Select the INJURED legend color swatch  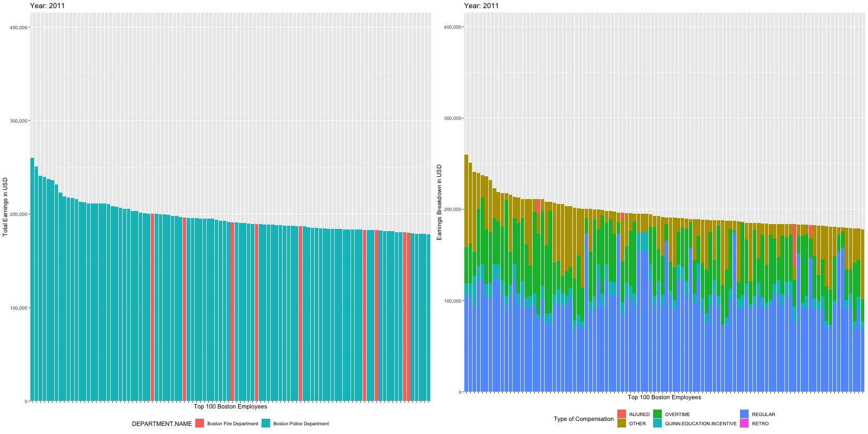(622, 414)
